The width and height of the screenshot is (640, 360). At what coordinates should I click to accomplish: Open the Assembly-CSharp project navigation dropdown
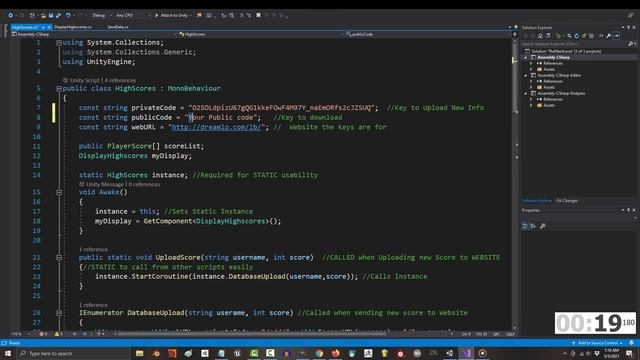(94, 34)
